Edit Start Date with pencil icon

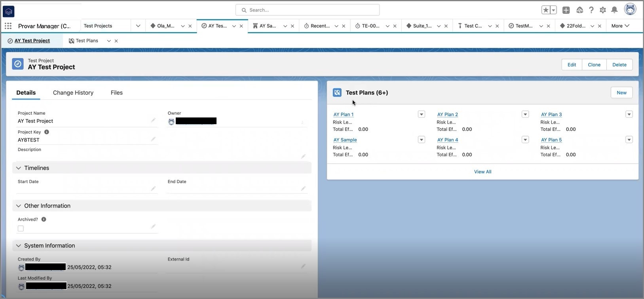tap(153, 189)
